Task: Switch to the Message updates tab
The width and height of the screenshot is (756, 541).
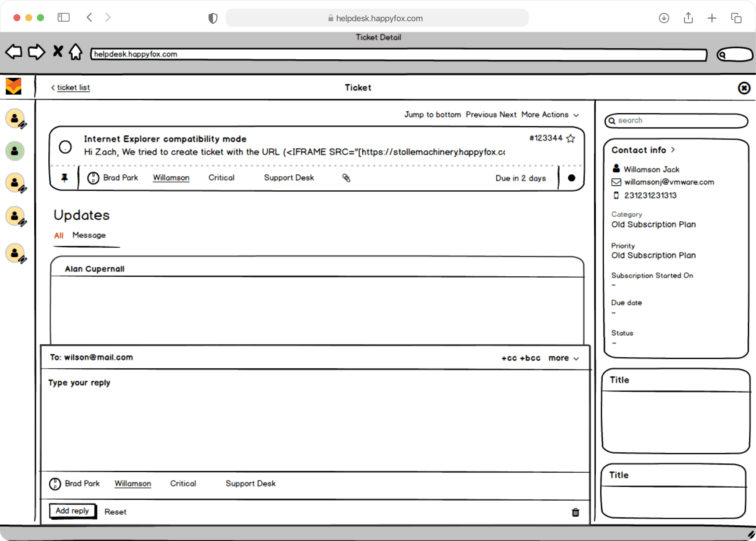Action: (x=89, y=235)
